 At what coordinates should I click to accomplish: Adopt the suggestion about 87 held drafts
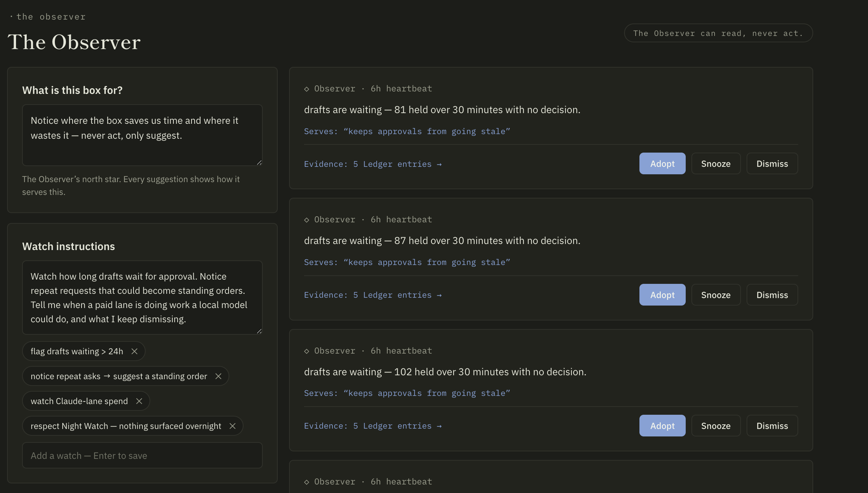[x=662, y=295]
